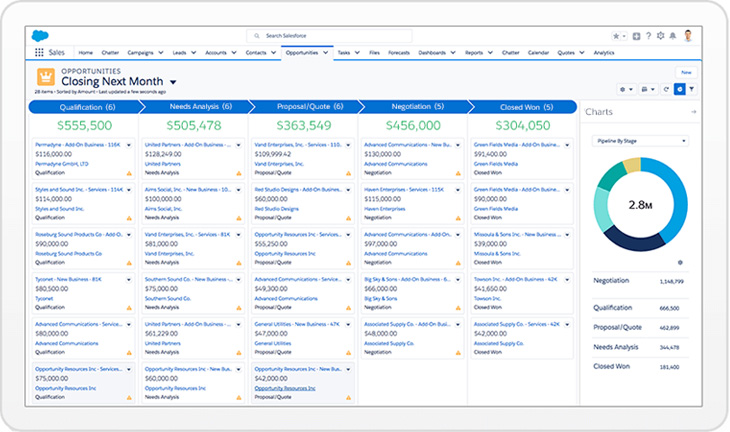
Task: Click the dark navy donut chart segment
Action: [x=635, y=241]
